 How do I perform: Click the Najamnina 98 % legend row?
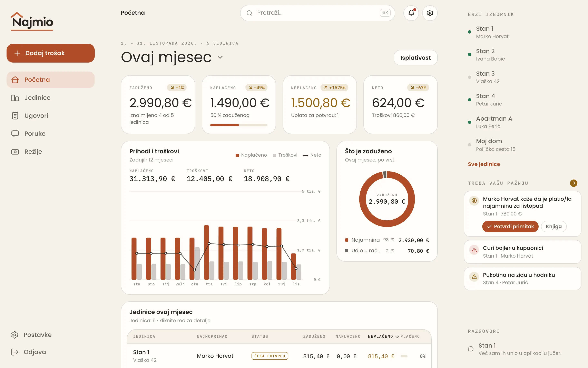(387, 240)
